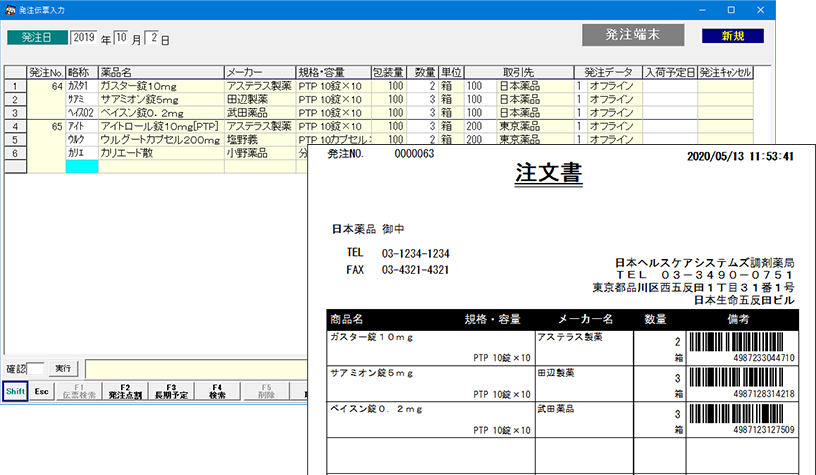Screen dimensions: 816x475
Task: Click the blue 新規 mode indicator
Action: (x=733, y=36)
